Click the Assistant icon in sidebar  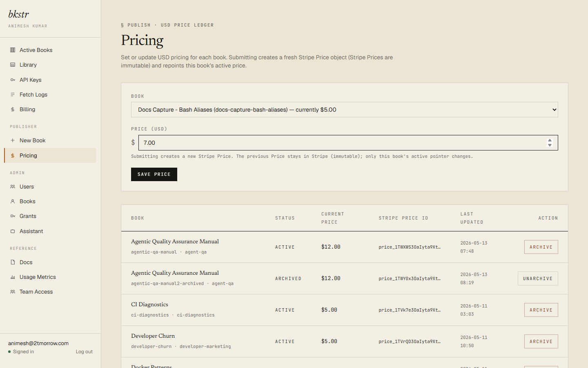pyautogui.click(x=13, y=231)
